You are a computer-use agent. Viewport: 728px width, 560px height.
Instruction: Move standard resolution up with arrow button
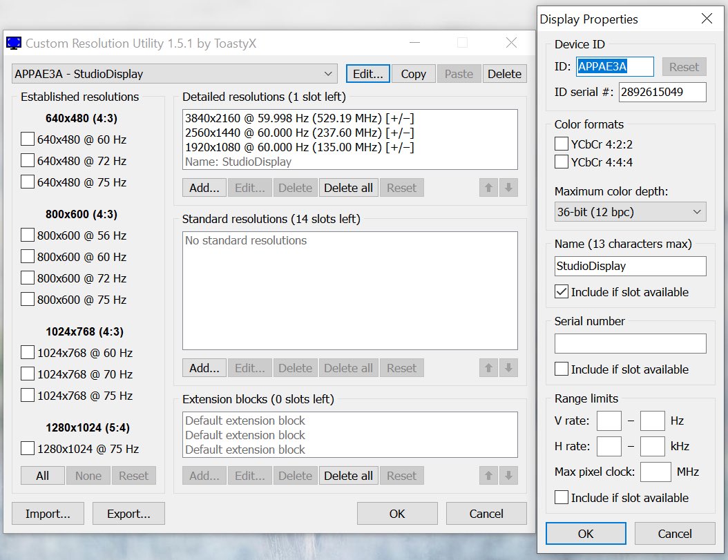click(488, 368)
